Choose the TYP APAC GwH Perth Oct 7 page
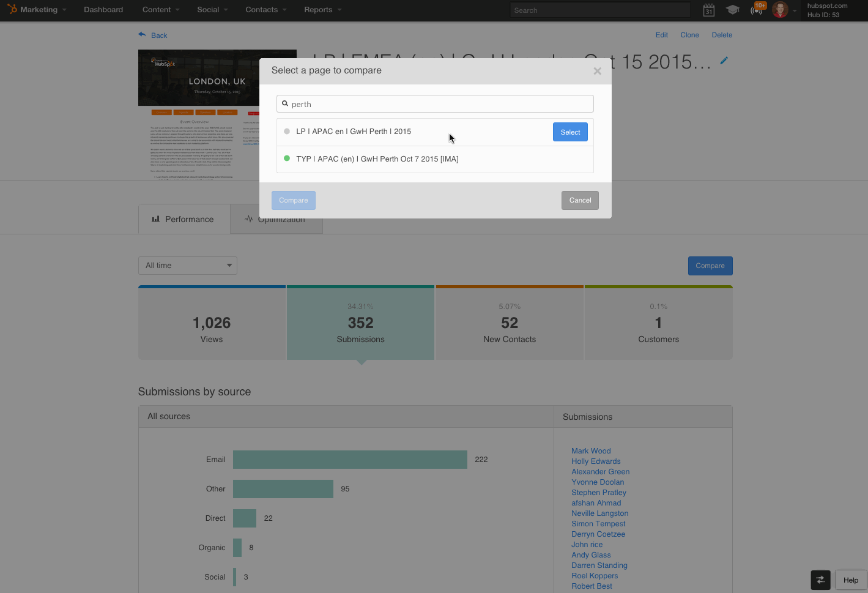The height and width of the screenshot is (593, 868). (377, 159)
